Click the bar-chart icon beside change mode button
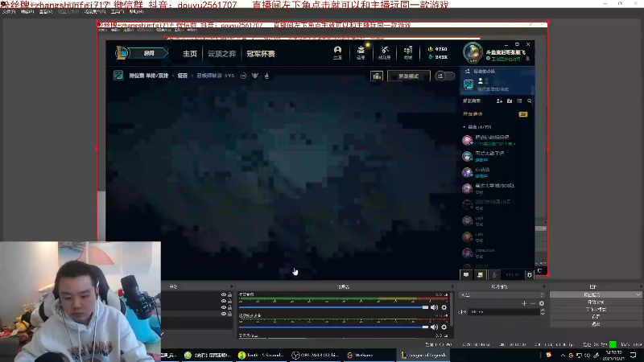 coord(377,76)
